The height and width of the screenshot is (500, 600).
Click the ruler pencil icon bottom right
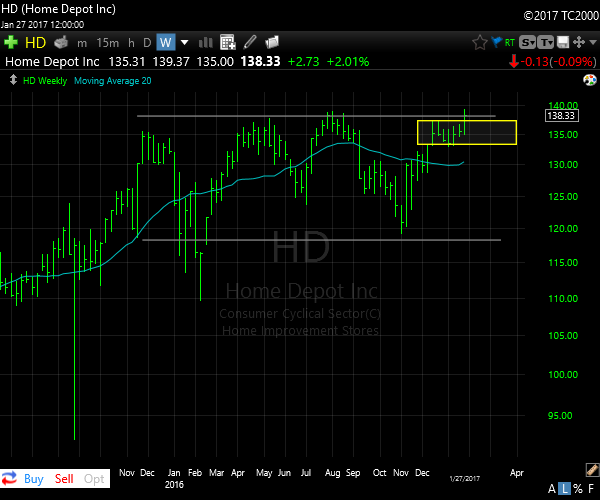tap(592, 470)
